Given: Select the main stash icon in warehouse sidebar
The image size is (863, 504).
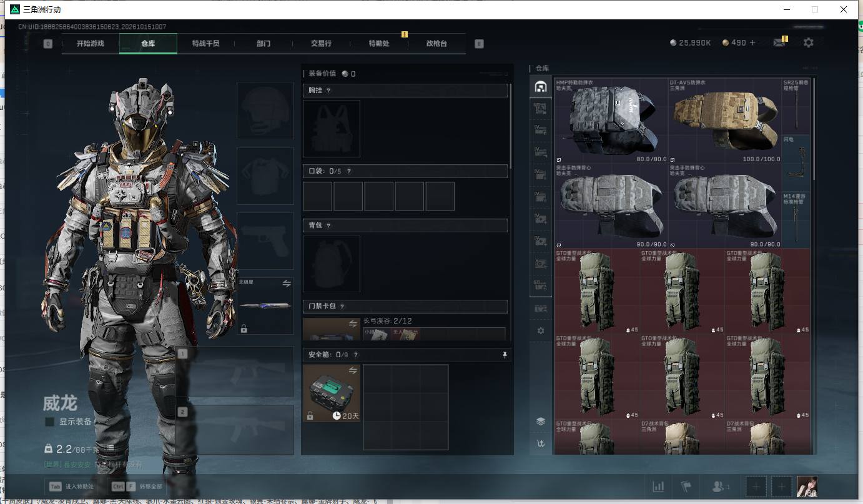Looking at the screenshot, I should click(541, 87).
